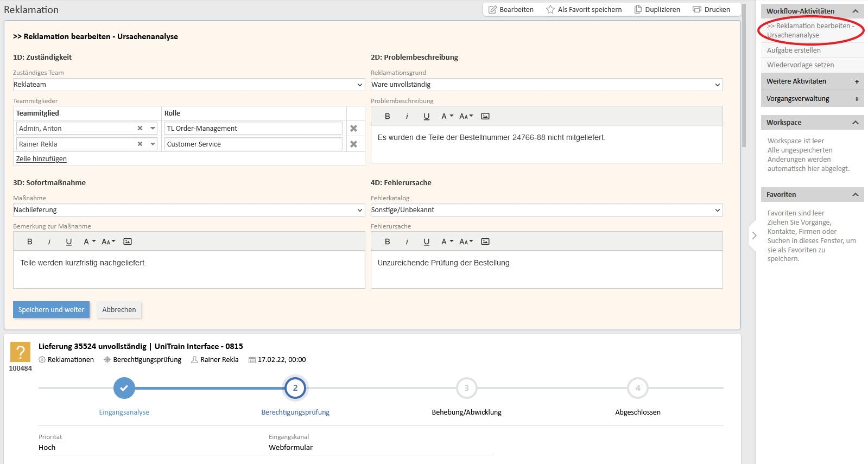Remove the Admin, Anton team member row
Screen dimensions: 868x464
point(353,129)
